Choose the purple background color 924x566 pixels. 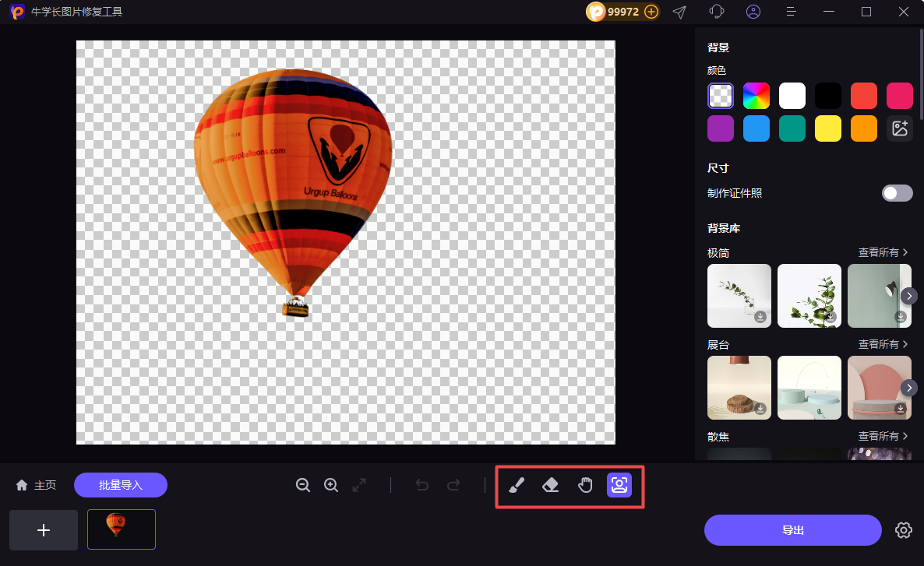click(x=720, y=128)
